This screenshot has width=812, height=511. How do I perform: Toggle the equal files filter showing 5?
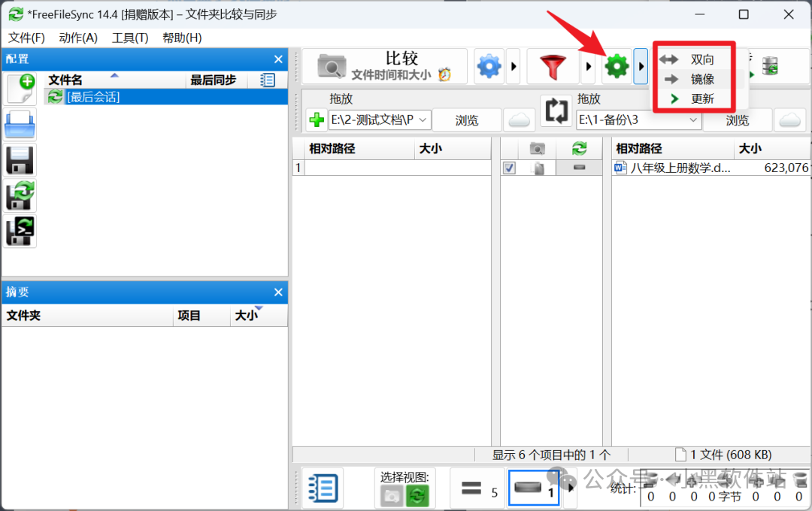click(x=477, y=488)
